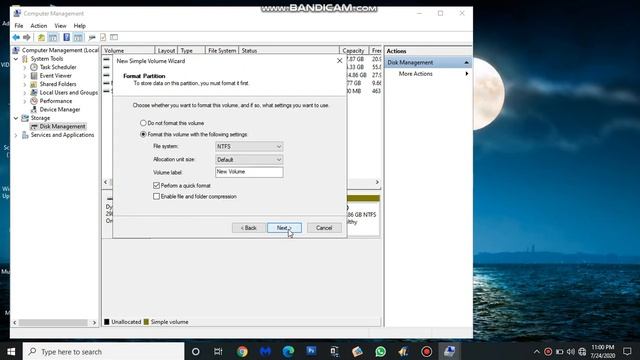This screenshot has width=640, height=360.
Task: Click the Event Viewer icon
Action: (x=34, y=76)
